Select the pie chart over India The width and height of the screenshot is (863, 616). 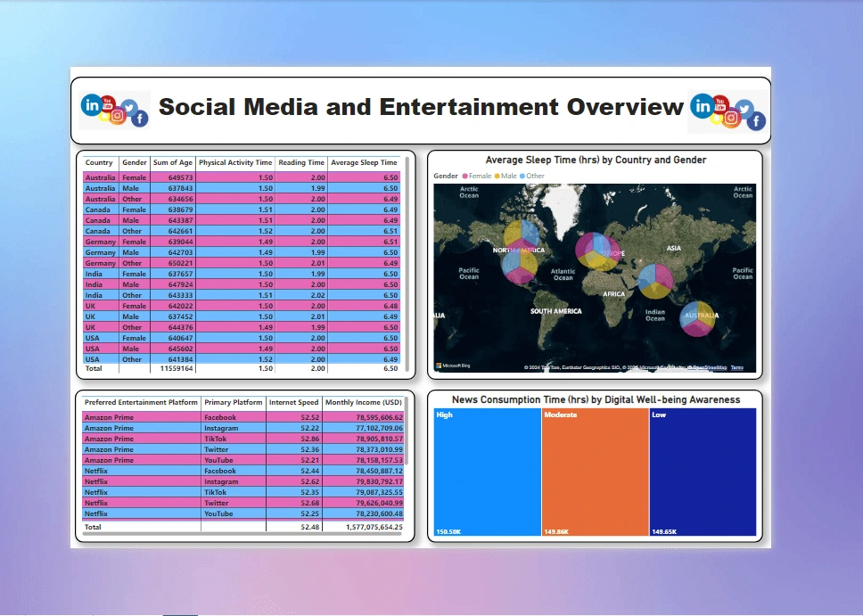655,282
